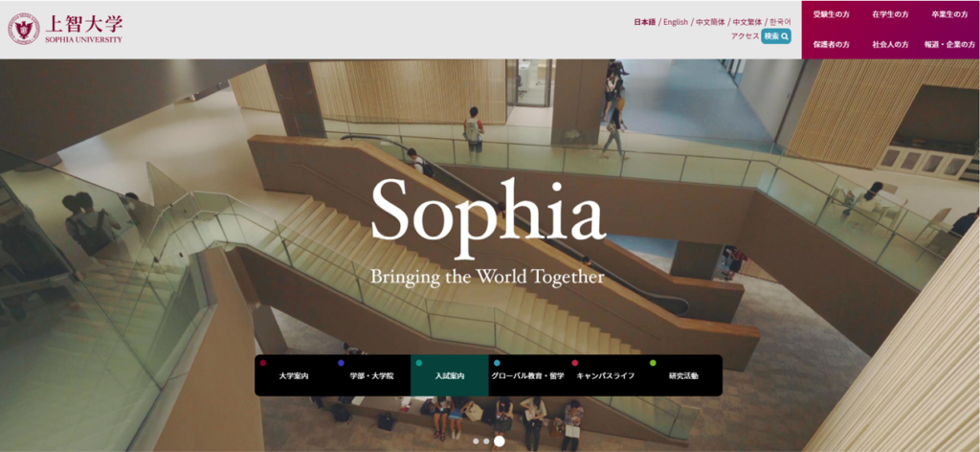Screen dimensions: 980x452
Task: Select the second carousel slide dot
Action: click(x=486, y=441)
